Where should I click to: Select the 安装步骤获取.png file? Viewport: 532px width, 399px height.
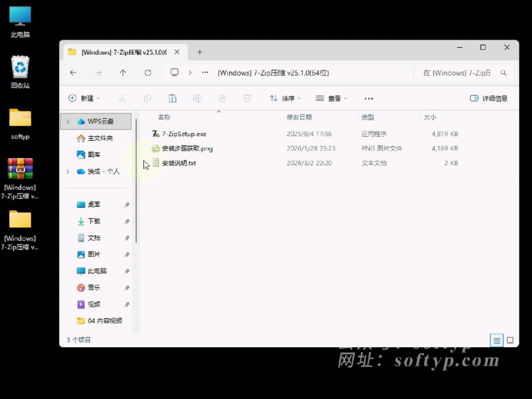(183, 149)
